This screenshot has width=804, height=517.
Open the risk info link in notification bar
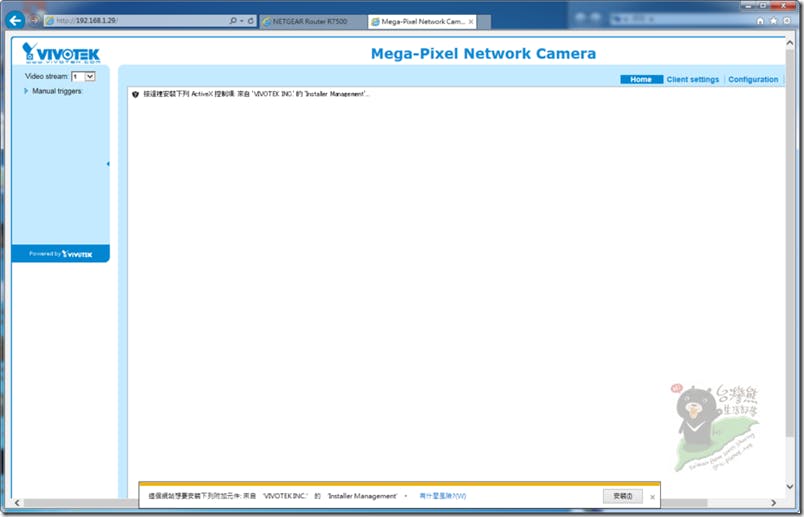[443, 496]
